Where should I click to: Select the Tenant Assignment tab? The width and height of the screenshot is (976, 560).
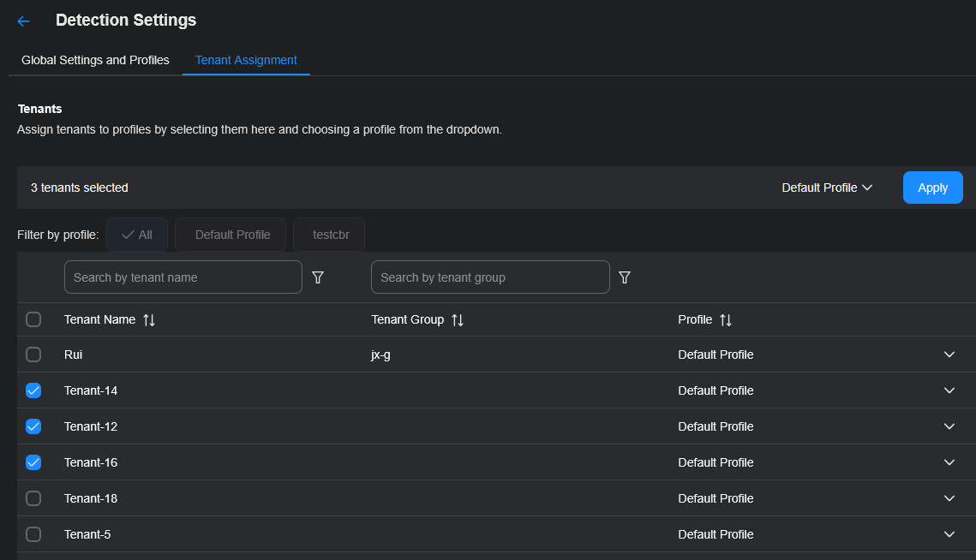[x=246, y=60]
